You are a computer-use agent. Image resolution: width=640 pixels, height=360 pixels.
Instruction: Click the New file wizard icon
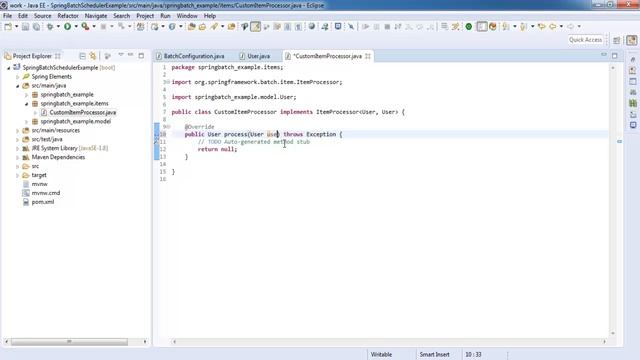point(8,27)
